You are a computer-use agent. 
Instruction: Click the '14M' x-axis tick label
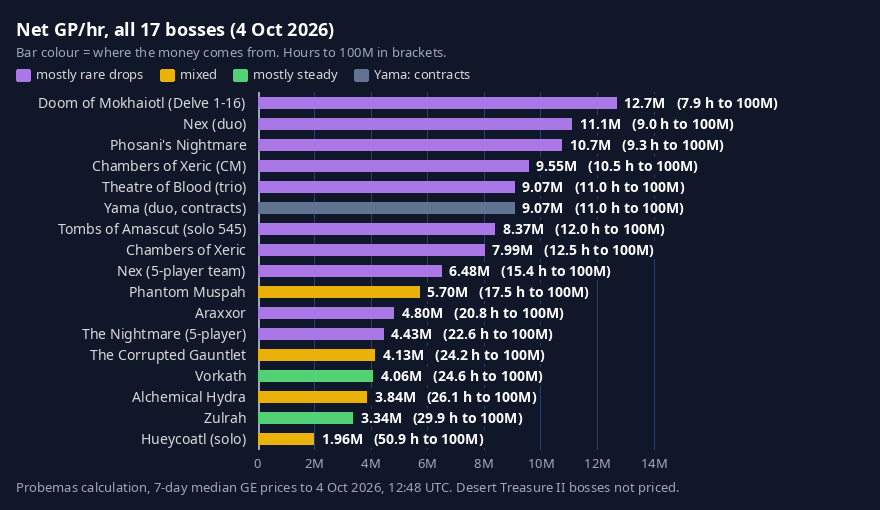tap(654, 463)
